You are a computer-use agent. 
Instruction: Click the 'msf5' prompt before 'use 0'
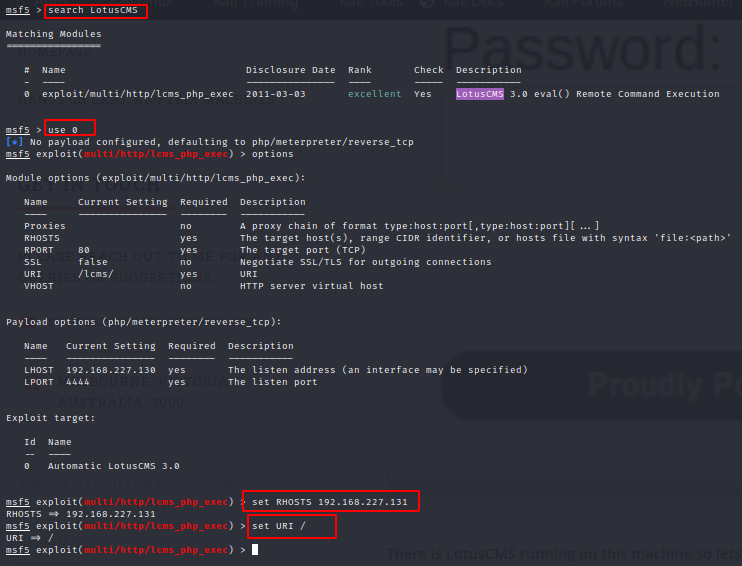[18, 130]
